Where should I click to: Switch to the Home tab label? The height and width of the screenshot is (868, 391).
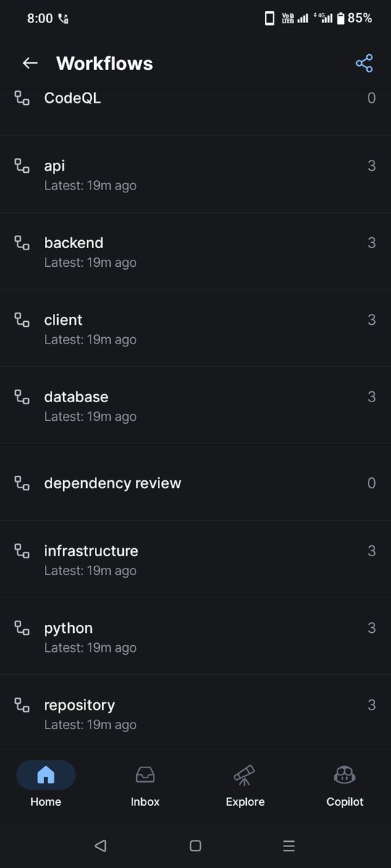(x=46, y=801)
